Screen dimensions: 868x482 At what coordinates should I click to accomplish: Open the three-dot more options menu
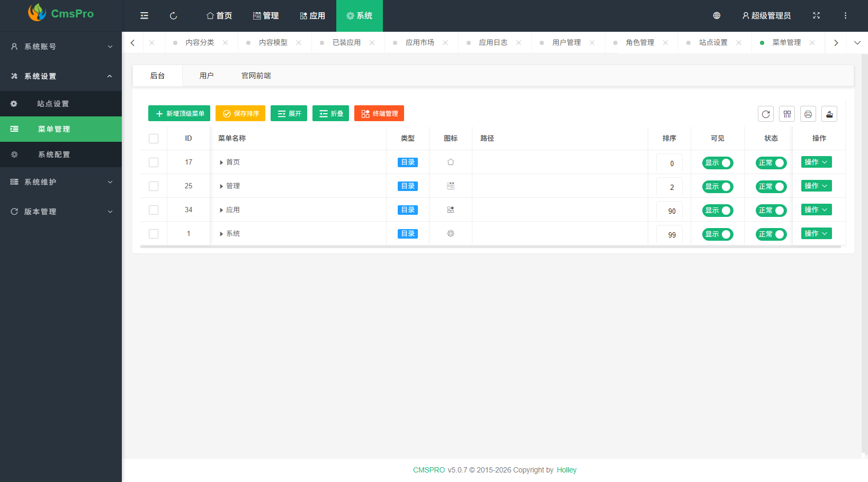pyautogui.click(x=845, y=16)
